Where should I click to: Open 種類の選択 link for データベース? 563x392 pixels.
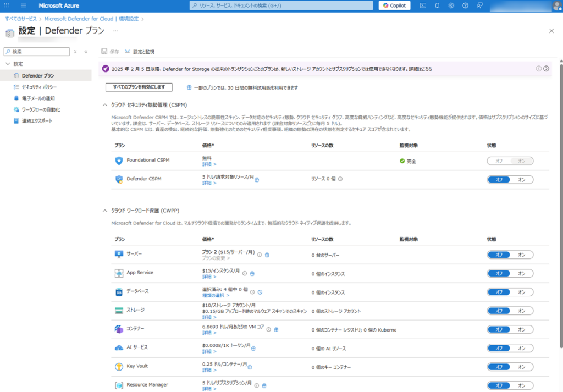[x=216, y=295]
